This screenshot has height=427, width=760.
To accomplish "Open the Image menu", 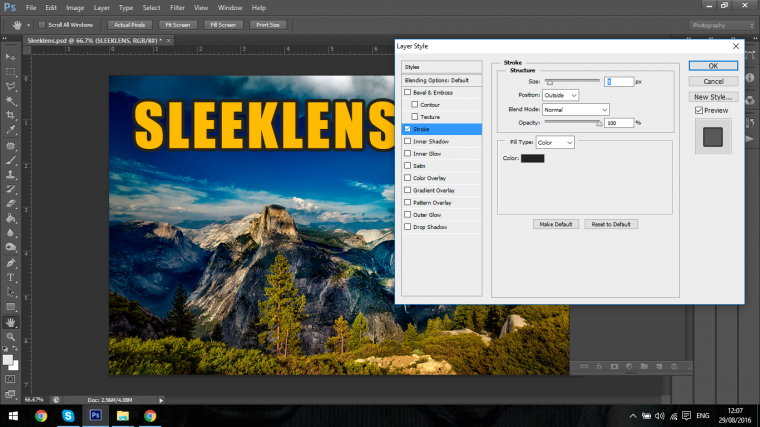I will [75, 8].
